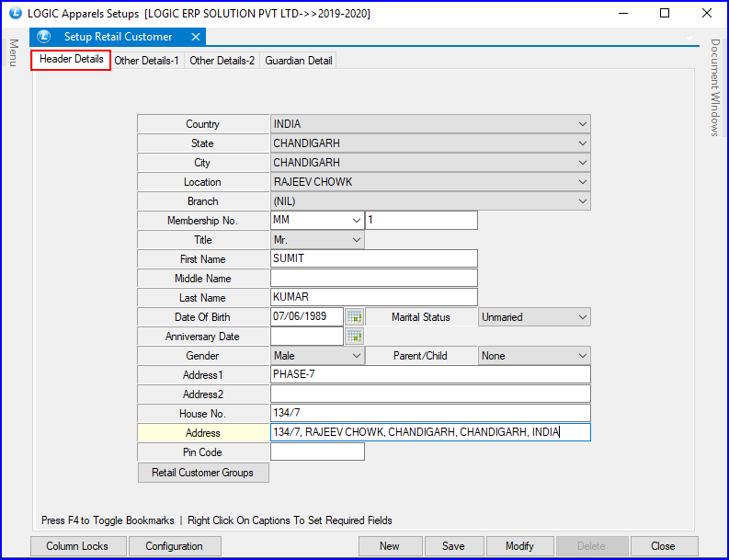Click the Address caption label
This screenshot has width=729, height=560.
[x=203, y=433]
